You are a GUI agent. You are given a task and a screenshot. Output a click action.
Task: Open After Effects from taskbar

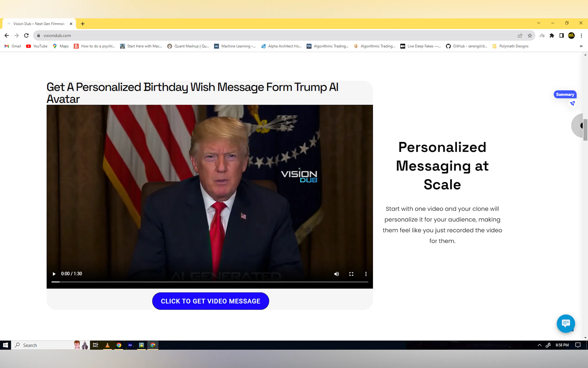130,345
